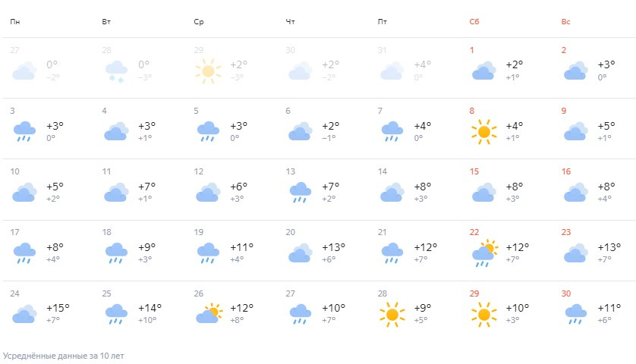Click the partly sunny icon on day 26
Image resolution: width=636 pixels, height=364 pixels.
coord(209,314)
